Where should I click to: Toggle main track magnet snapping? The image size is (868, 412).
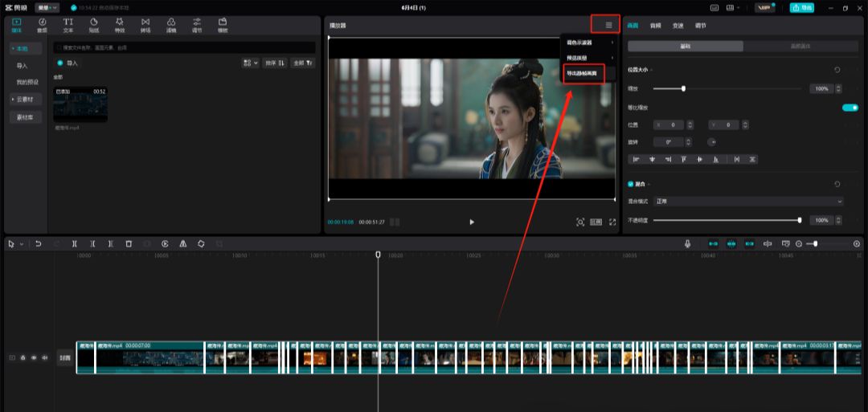(x=714, y=244)
